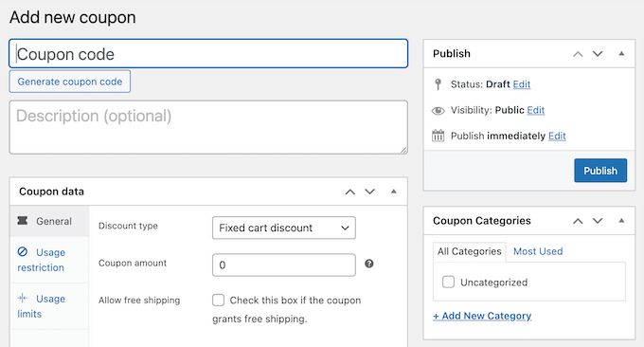Open the Usage limits tab
This screenshot has width=644, height=347.
49,306
